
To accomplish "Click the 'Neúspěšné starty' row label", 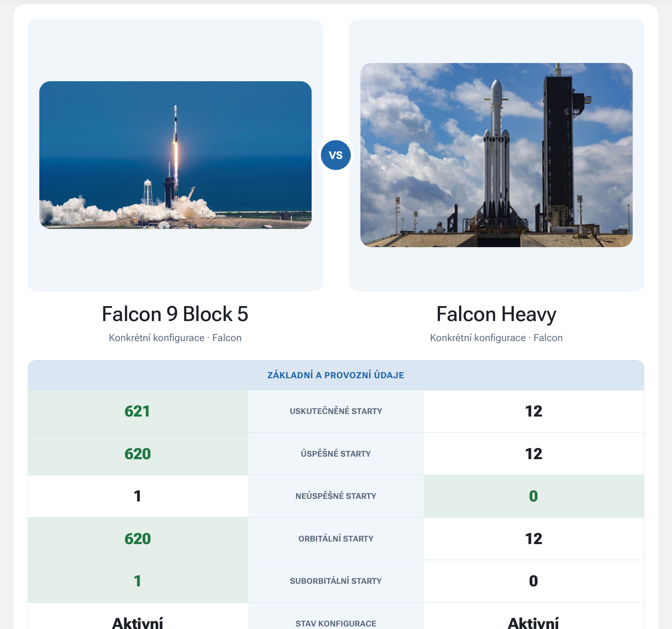I will point(336,496).
